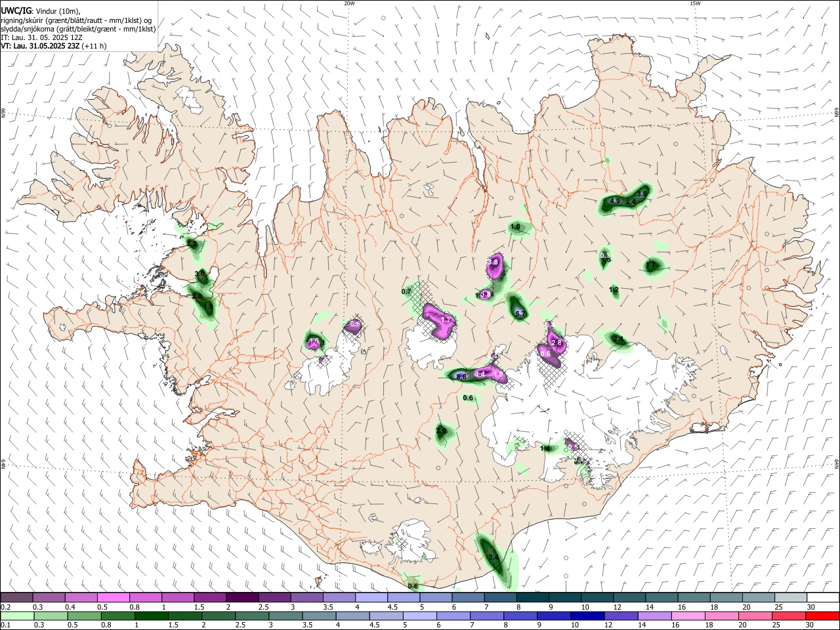Click the 0.4 label on snow scale

[70, 608]
